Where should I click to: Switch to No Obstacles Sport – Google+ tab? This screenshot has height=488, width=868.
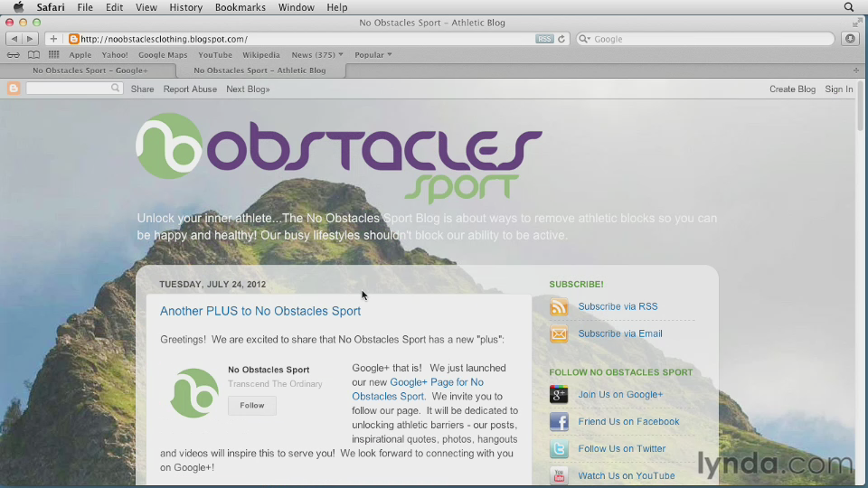90,70
